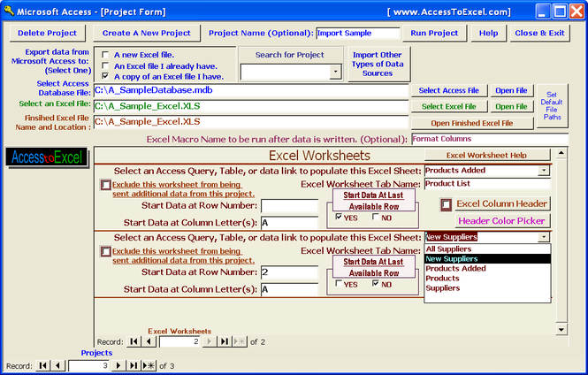Click Close & Exit button
The image size is (588, 375).
539,33
